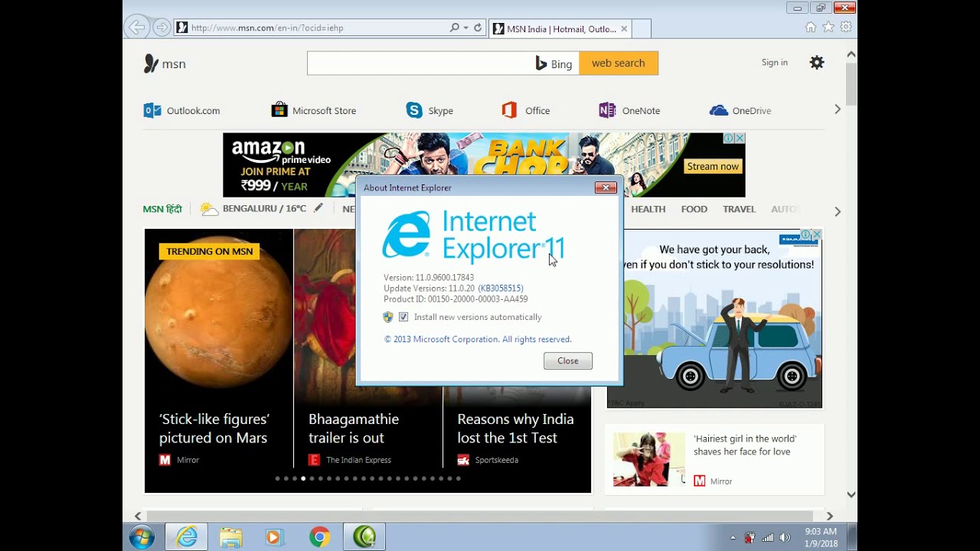Close the car ad via X icon
The height and width of the screenshot is (551, 980).
pos(817,234)
